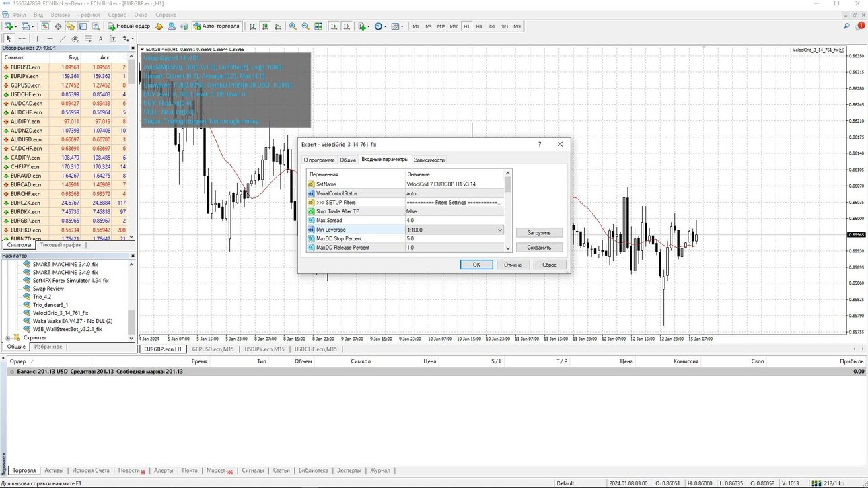Click the parameters list vertical scrollbar
868x488 pixels.
508,211
